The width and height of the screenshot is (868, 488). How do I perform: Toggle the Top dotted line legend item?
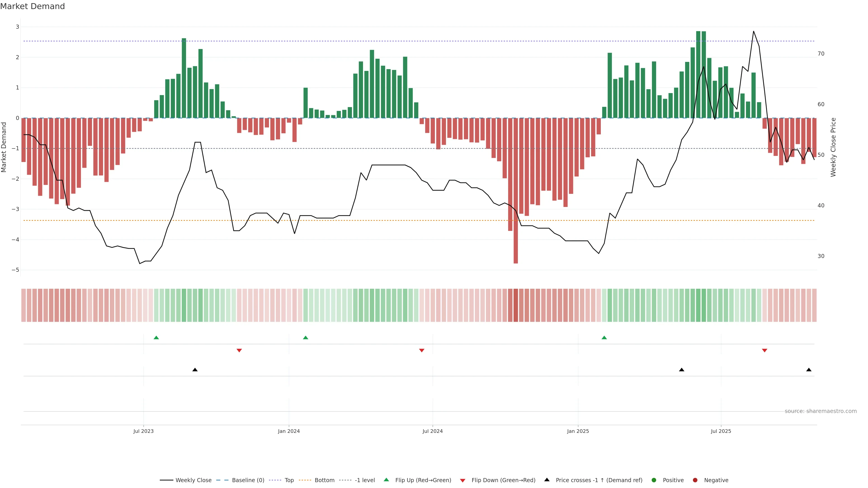click(x=289, y=480)
